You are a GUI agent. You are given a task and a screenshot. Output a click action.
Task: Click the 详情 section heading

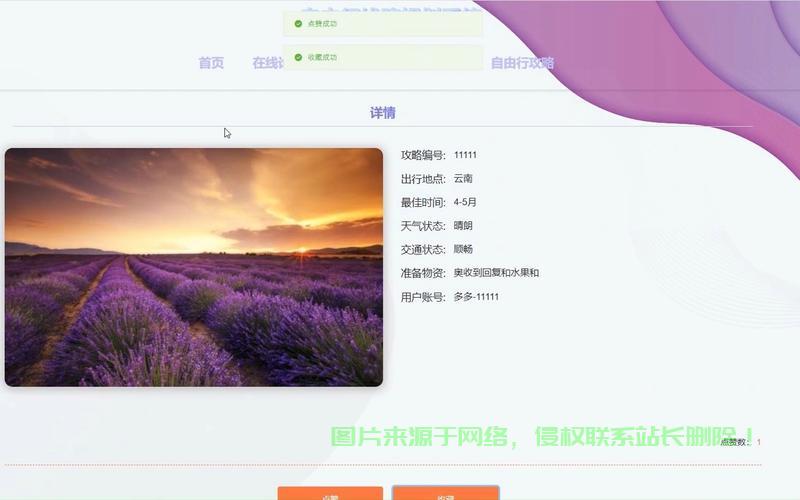tap(383, 113)
